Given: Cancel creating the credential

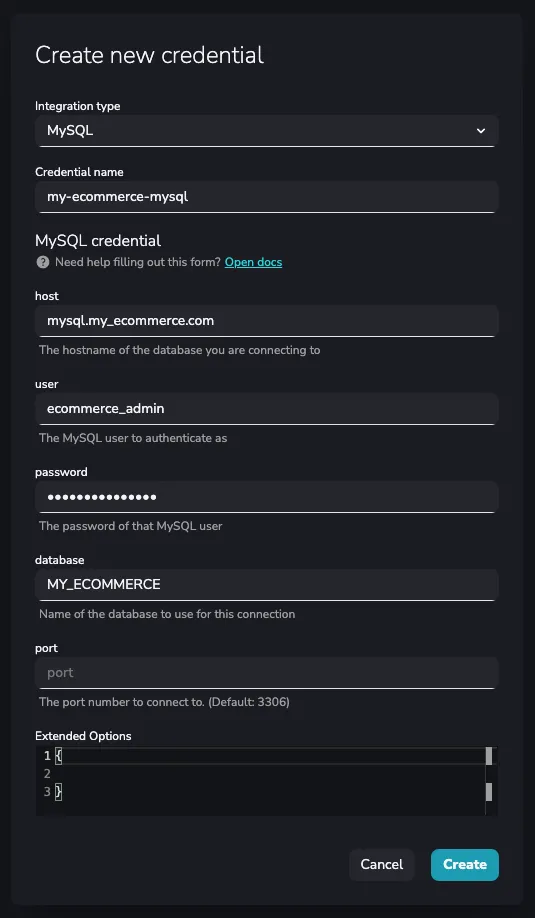Looking at the screenshot, I should click(382, 865).
